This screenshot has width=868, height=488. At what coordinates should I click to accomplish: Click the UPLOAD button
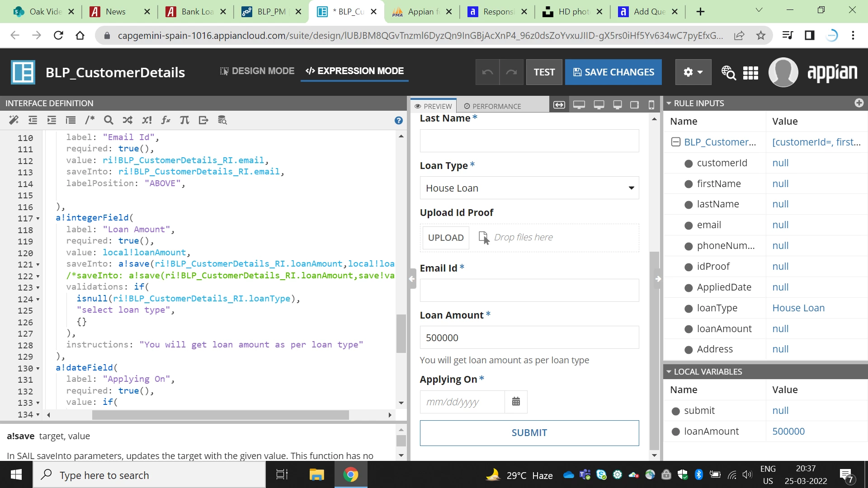[446, 238]
